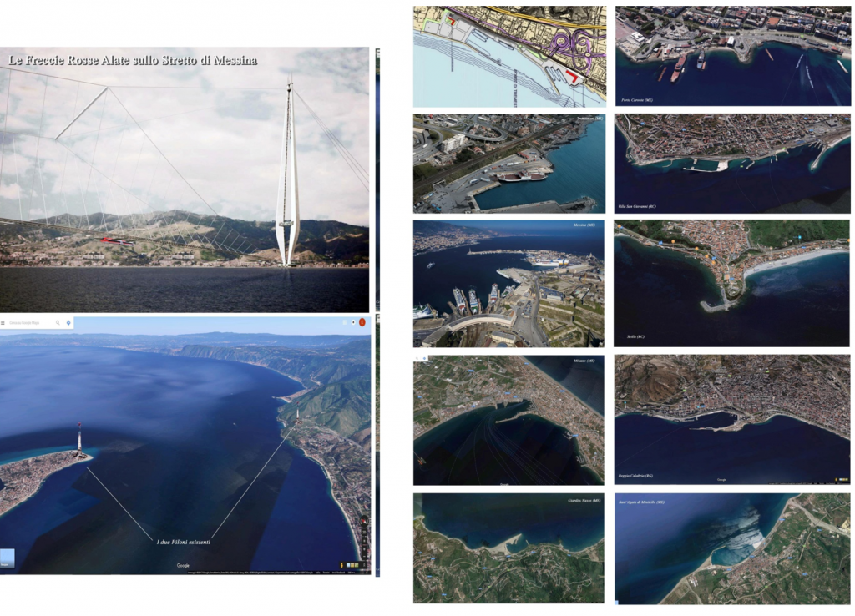
Task: Click the Google Maps search magnifier icon
Action: (58, 322)
